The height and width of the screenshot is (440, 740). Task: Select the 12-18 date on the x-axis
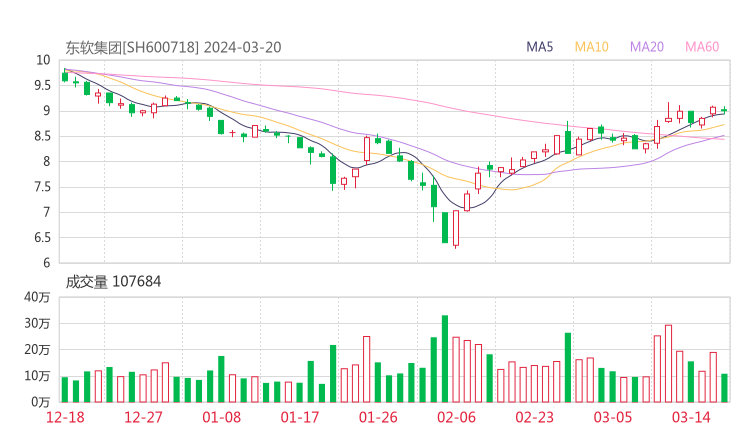(65, 417)
